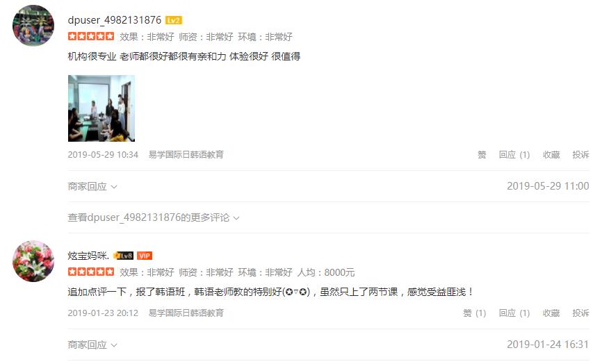Click 易学国际日韩语教育 link in first review
The height and width of the screenshot is (364, 593).
pyautogui.click(x=186, y=155)
